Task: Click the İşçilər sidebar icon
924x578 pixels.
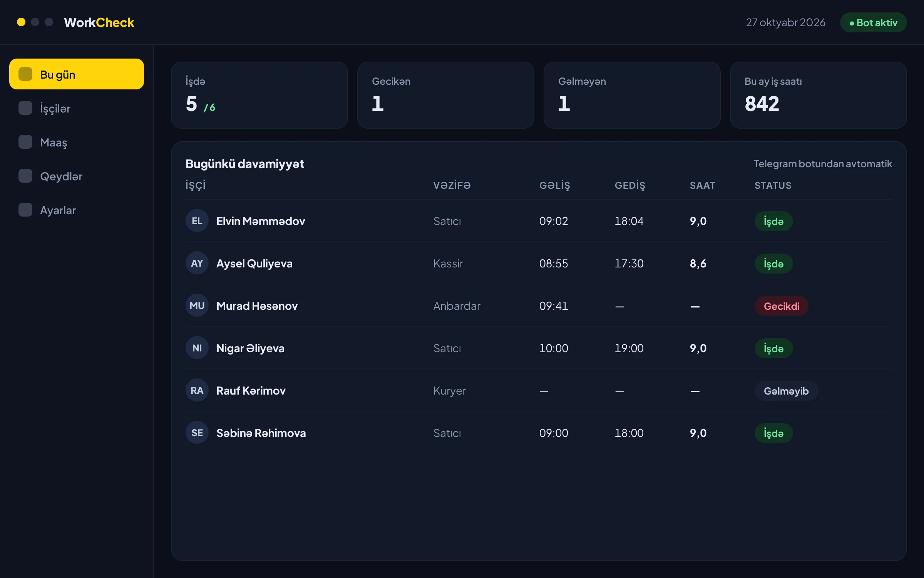Action: tap(25, 108)
